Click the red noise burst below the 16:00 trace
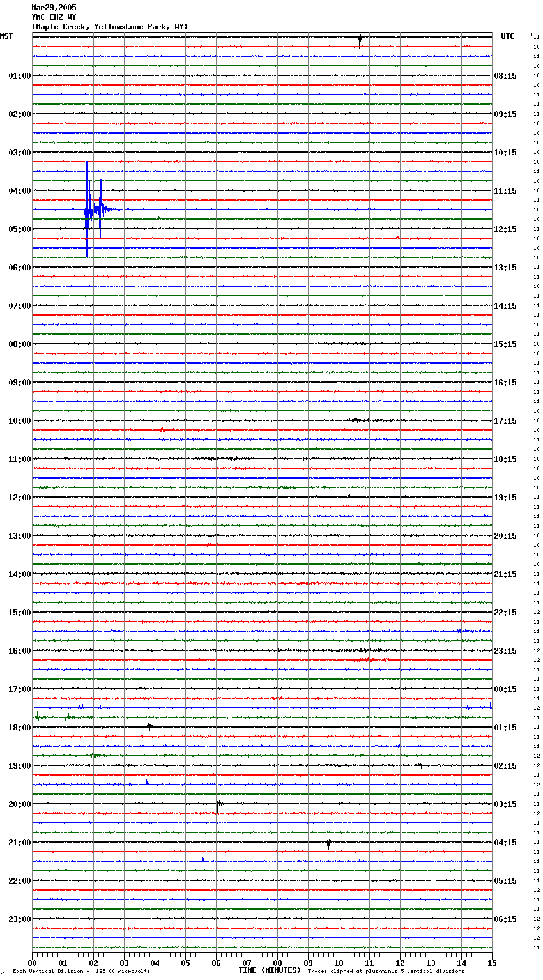Viewport: 543px width, 980px height. (369, 659)
